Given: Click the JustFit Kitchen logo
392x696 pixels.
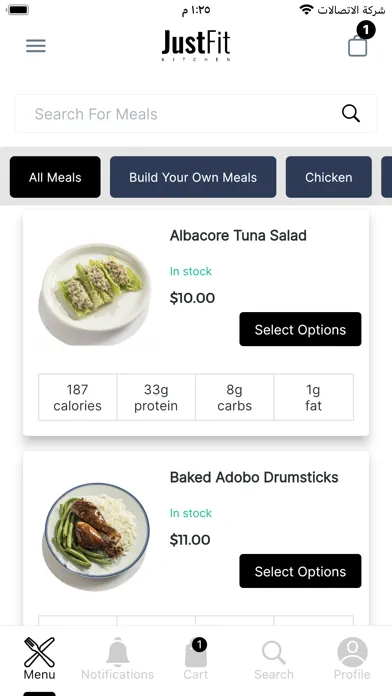Looking at the screenshot, I should pos(196,45).
